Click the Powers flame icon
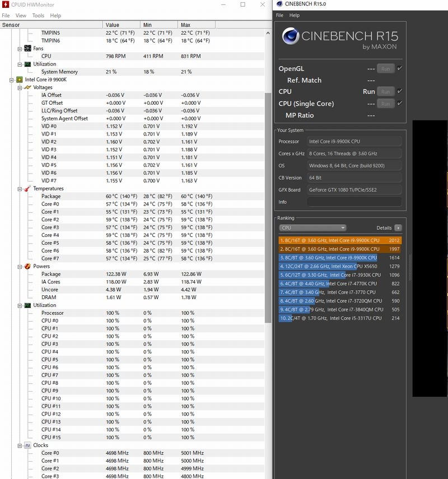 coord(28,266)
